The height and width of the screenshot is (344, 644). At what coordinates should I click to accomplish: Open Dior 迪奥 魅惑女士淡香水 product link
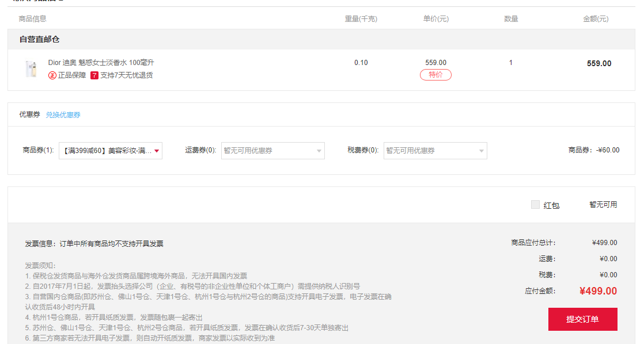101,63
